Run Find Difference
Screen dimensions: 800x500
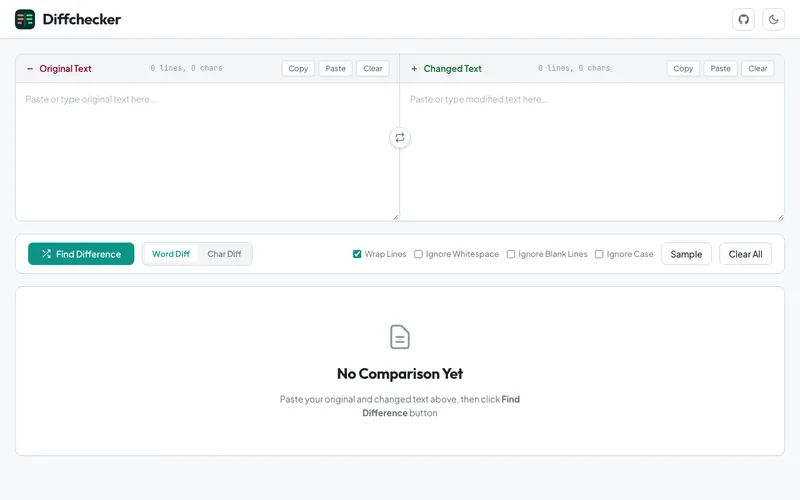[x=81, y=254]
